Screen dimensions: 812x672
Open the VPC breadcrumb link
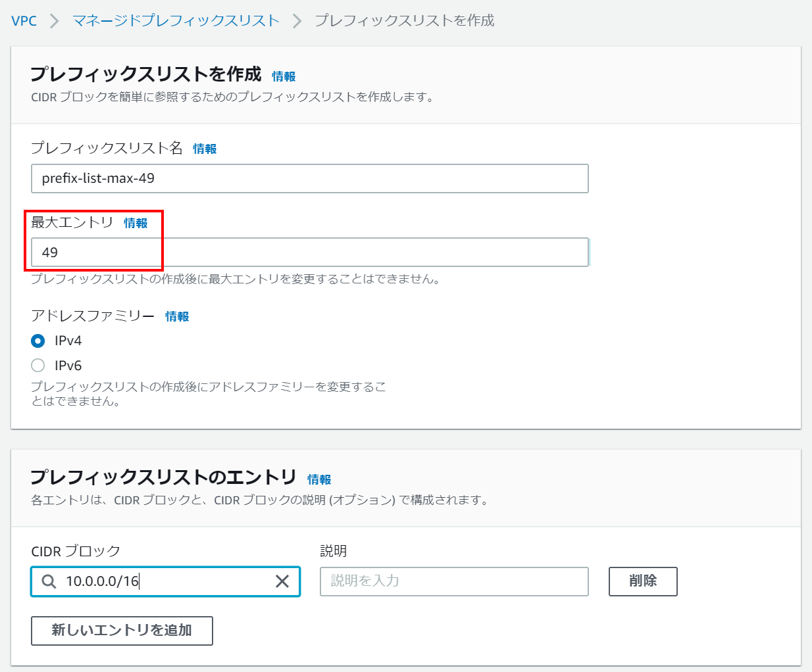pyautogui.click(x=24, y=21)
